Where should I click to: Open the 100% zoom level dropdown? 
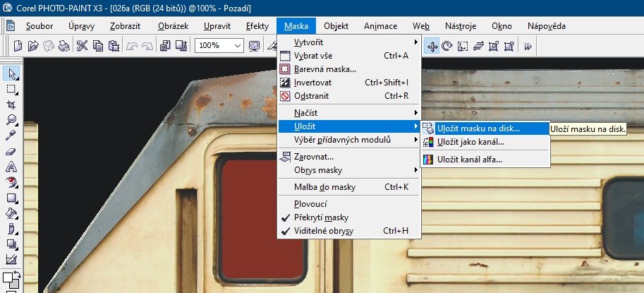[237, 46]
